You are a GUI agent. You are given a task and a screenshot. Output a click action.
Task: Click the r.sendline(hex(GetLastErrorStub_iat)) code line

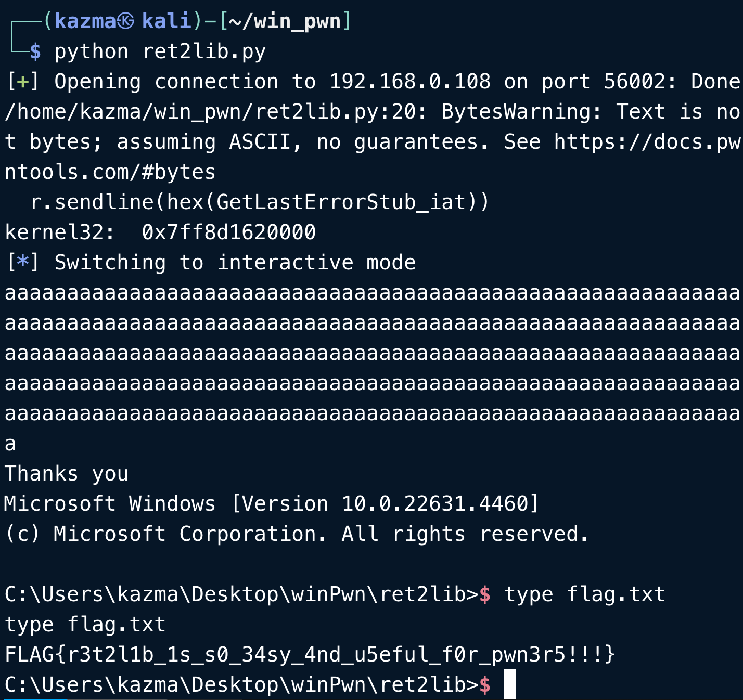[260, 202]
